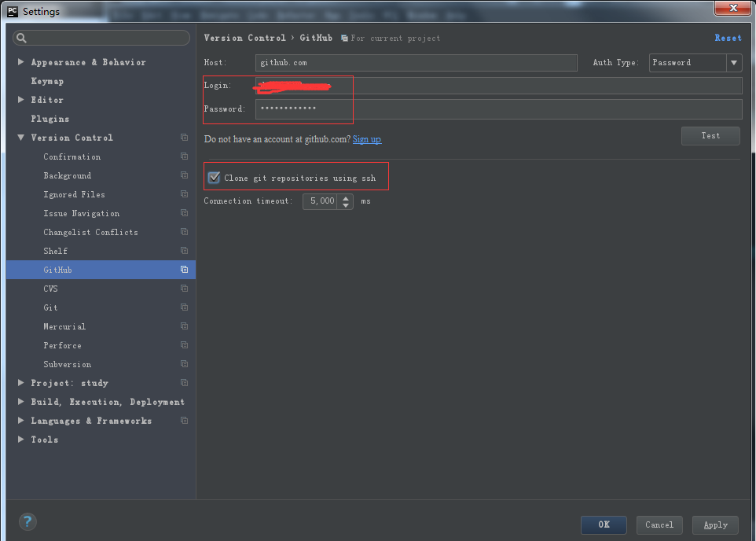Expand Appearance & Behavior section

pos(20,62)
